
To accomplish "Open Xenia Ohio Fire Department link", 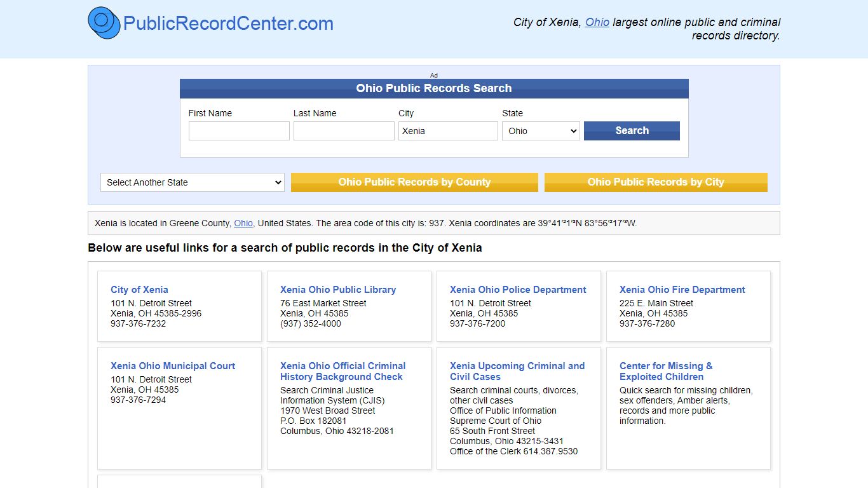I will point(682,290).
